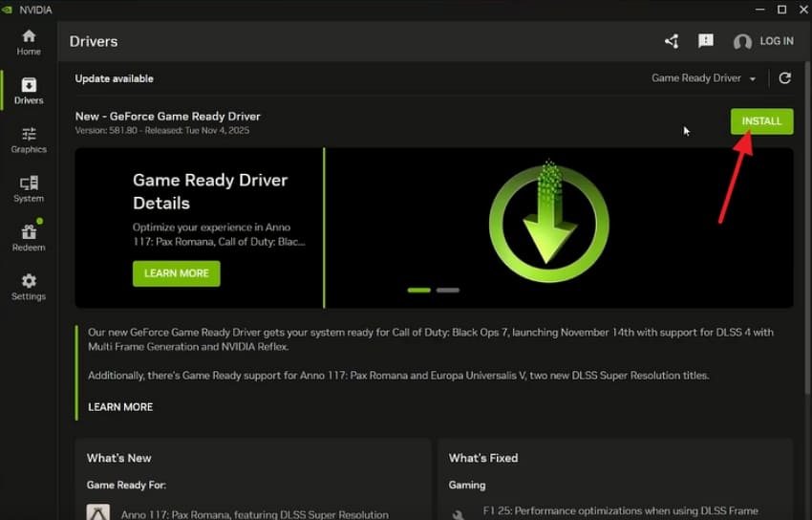The height and width of the screenshot is (520, 812).
Task: Click 'Anno 117: Pax Romana, featuring DLSS' entry
Action: [255, 515]
